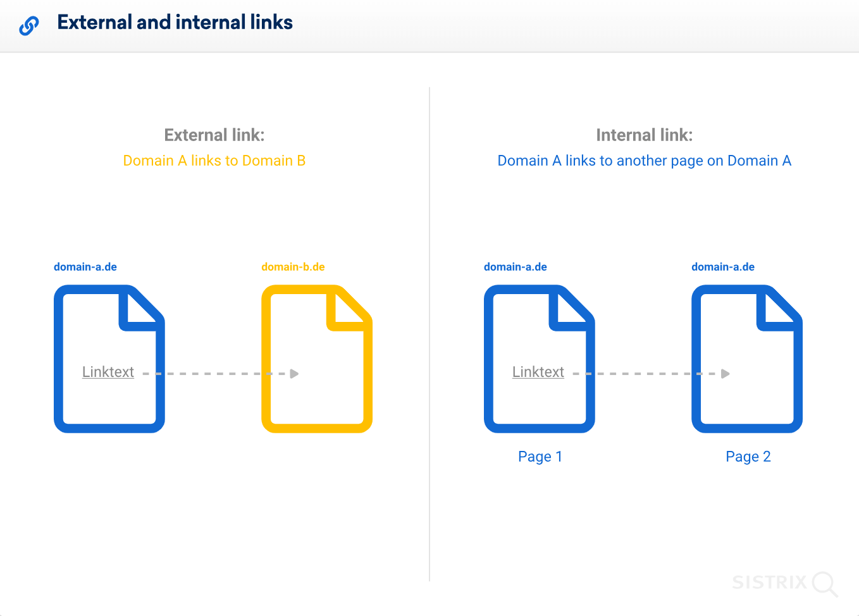Click the chain link icon in header
The image size is (859, 616).
point(29,25)
